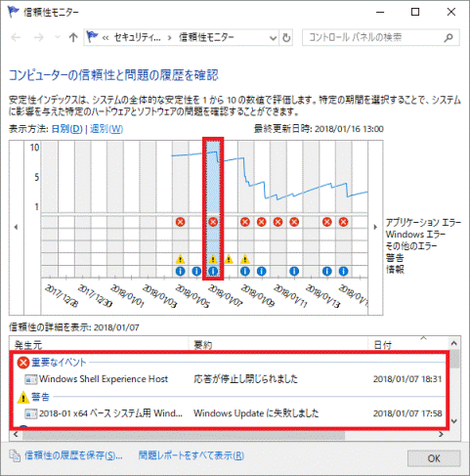
Task: Sort by the 日付 column header
Action: click(408, 345)
